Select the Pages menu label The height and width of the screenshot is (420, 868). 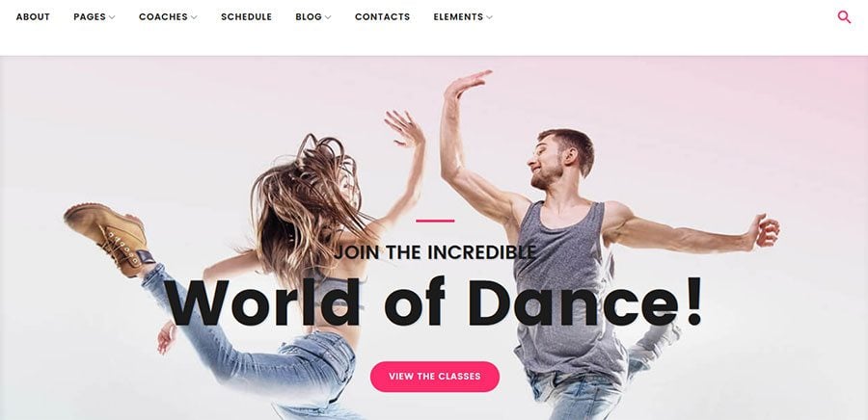(x=90, y=17)
